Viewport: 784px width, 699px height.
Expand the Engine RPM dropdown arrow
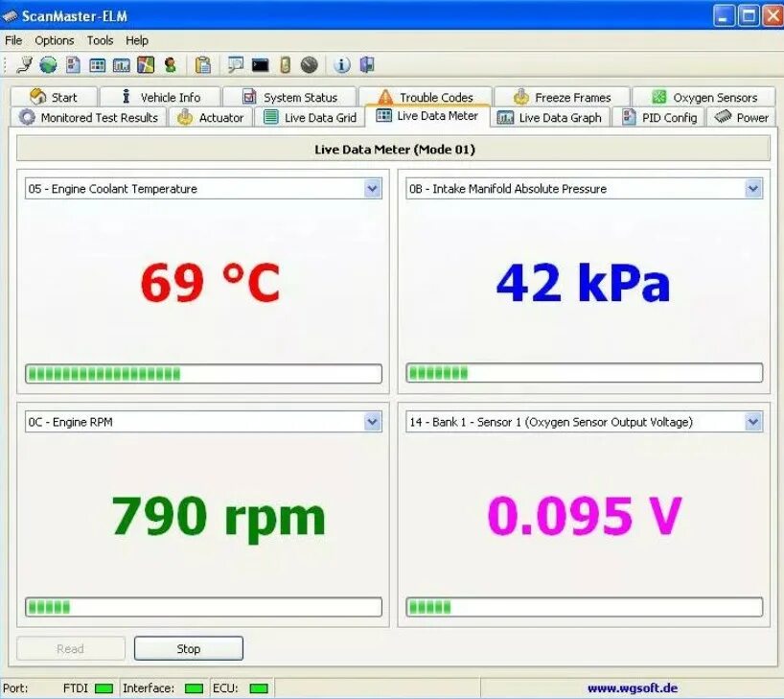pos(372,422)
